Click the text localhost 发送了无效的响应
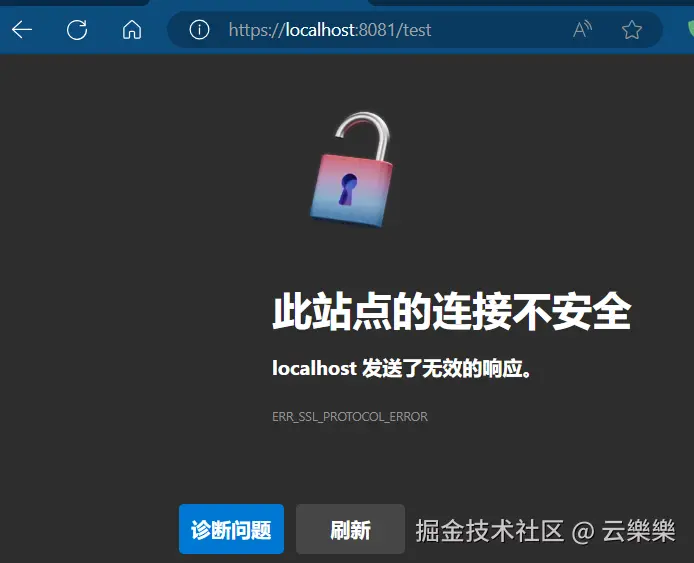694x563 pixels. pyautogui.click(x=401, y=368)
